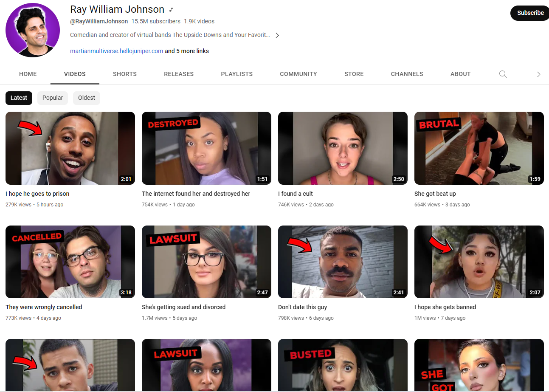Sort videos by Popular
This screenshot has width=549, height=392.
(x=53, y=98)
